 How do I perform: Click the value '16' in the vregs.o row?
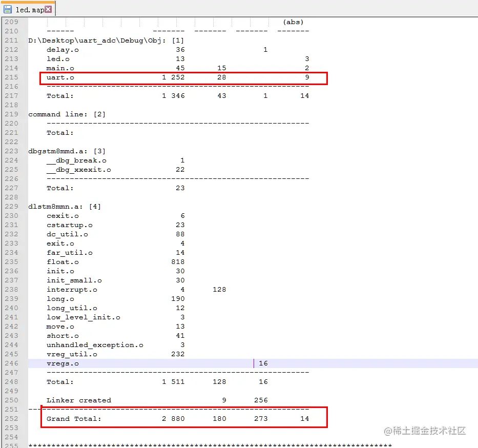pos(263,363)
